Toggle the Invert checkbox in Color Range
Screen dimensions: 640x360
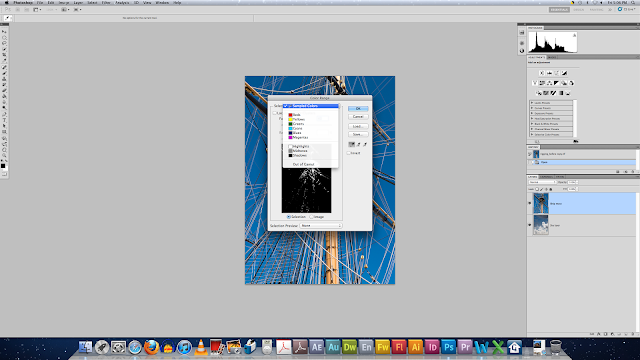[x=349, y=153]
